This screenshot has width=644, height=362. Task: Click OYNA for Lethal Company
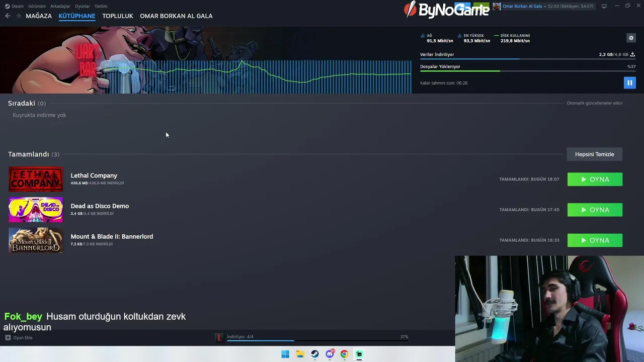point(595,179)
